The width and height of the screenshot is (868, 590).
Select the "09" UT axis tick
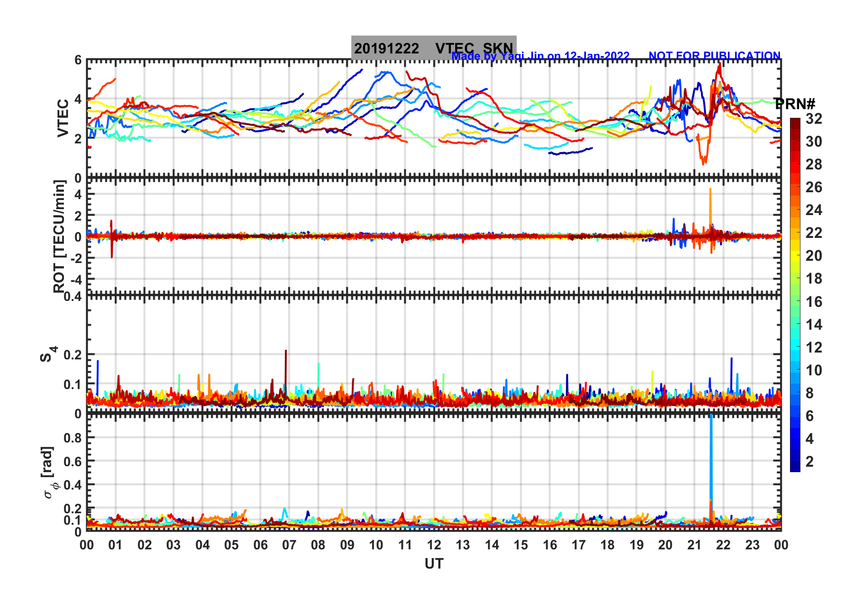347,545
